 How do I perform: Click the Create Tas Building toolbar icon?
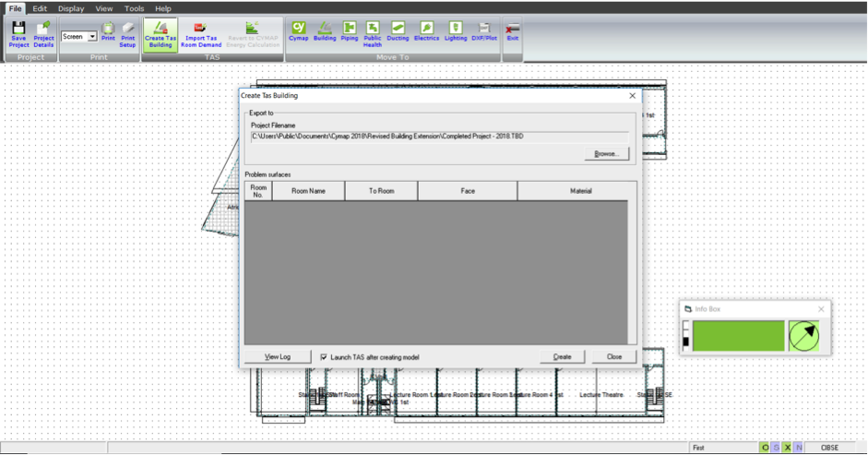[x=161, y=35]
